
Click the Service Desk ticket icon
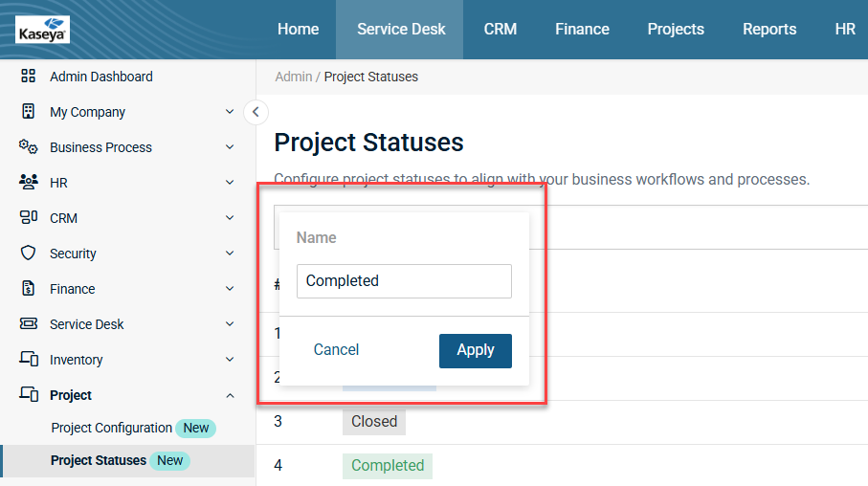pos(29,324)
